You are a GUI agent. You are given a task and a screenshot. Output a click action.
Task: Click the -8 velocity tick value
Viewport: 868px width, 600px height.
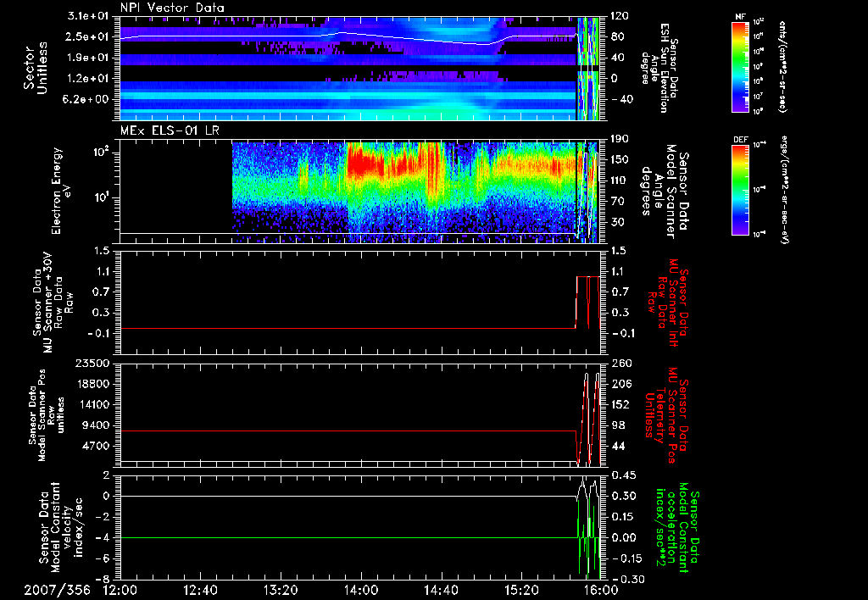[103, 580]
